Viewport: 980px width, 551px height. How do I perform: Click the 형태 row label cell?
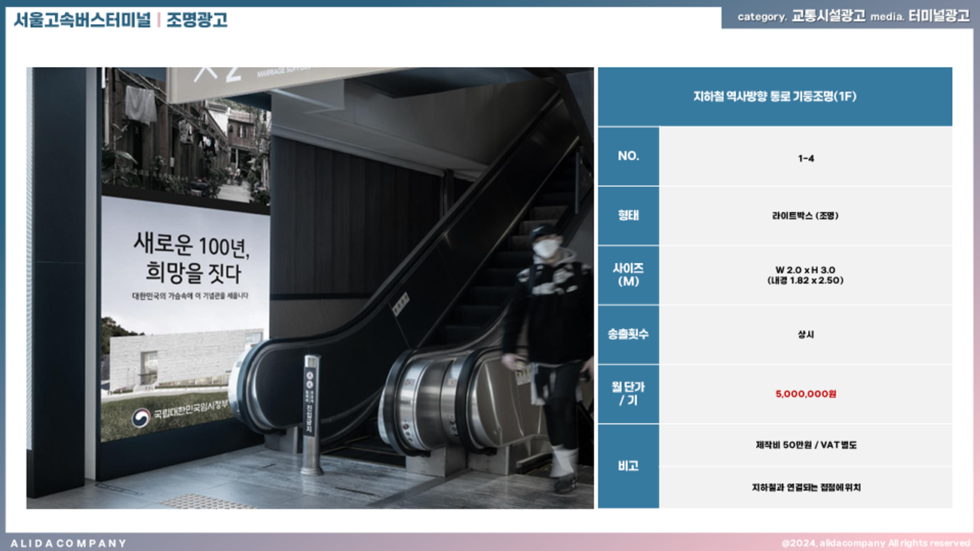628,216
